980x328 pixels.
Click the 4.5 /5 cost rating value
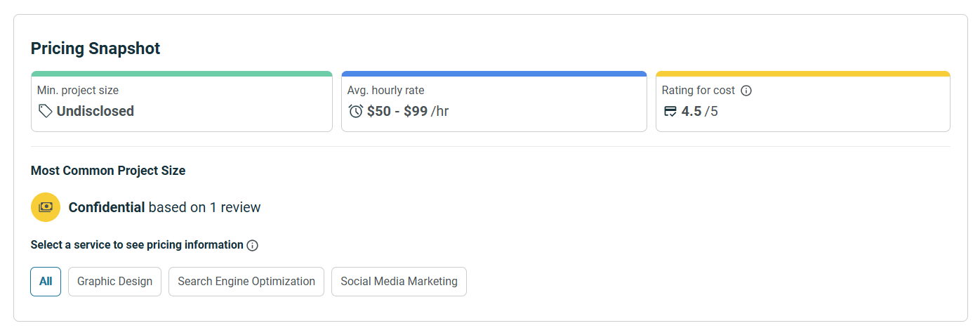[x=699, y=111]
